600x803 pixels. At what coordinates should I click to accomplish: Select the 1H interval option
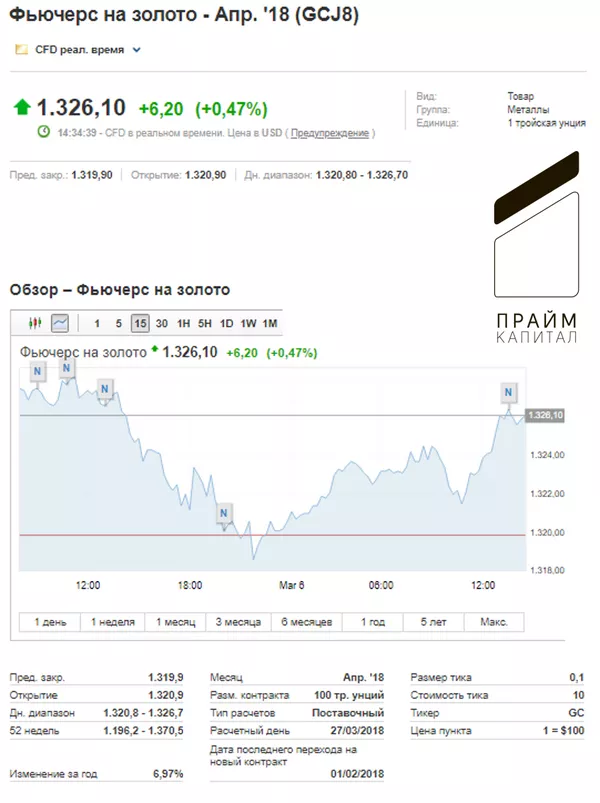183,323
